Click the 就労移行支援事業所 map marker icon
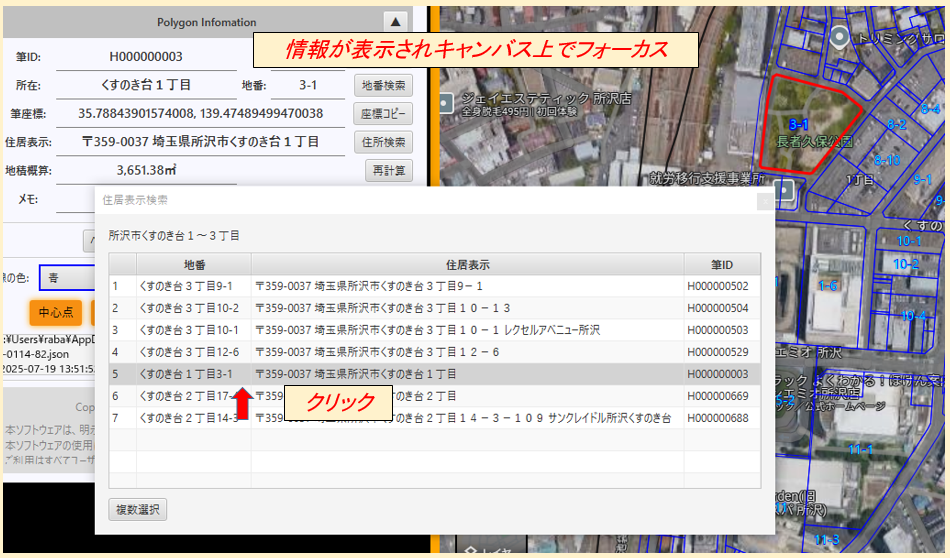 785,191
